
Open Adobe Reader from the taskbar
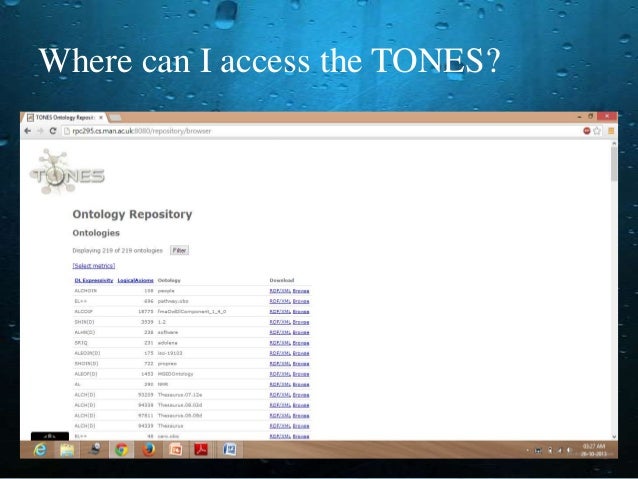pyautogui.click(x=201, y=450)
